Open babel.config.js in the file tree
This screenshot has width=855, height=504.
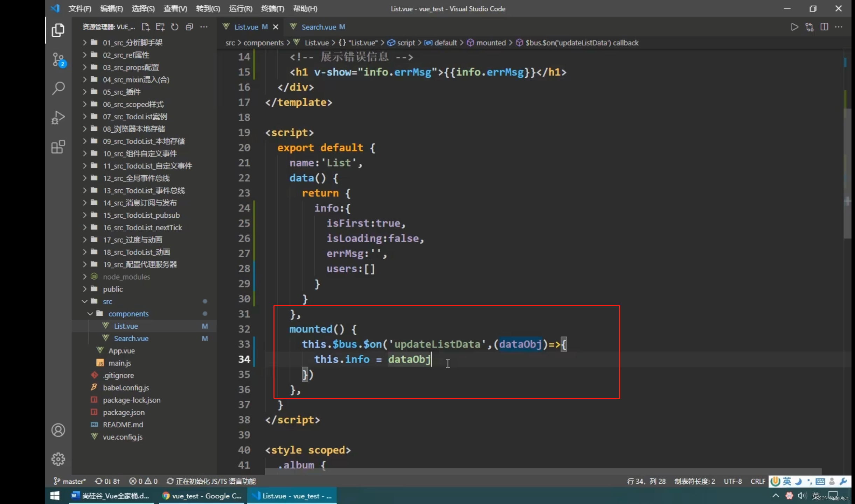pyautogui.click(x=144, y=387)
